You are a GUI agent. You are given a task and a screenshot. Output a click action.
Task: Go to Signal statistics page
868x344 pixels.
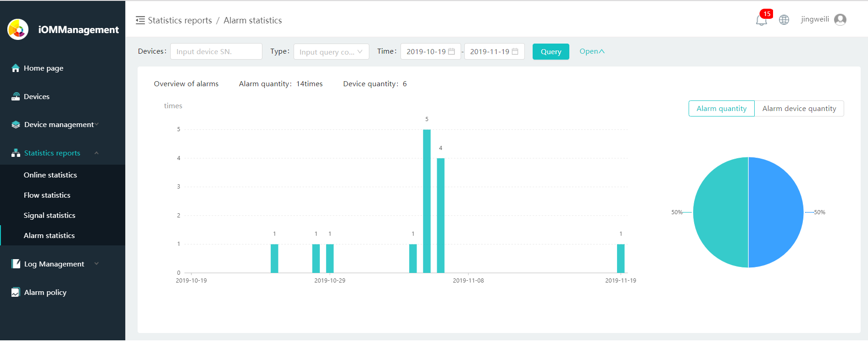click(50, 216)
